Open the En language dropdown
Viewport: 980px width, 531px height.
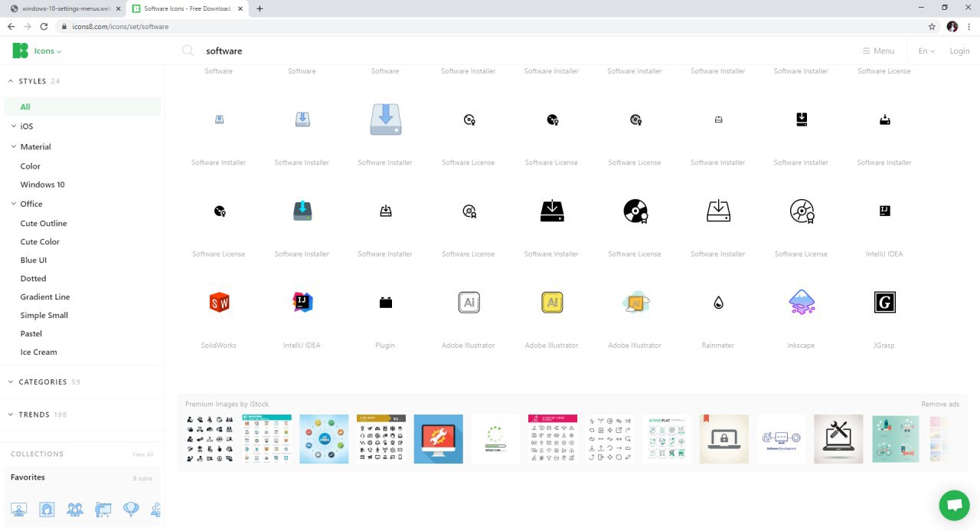tap(926, 51)
